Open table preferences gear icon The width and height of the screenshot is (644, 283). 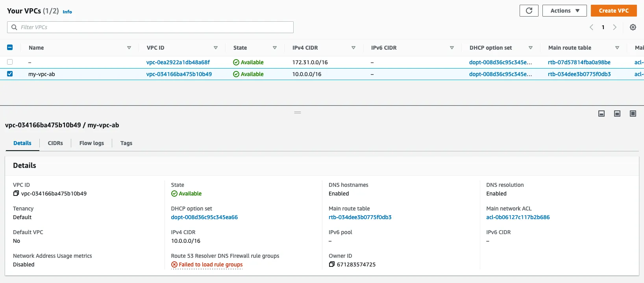(x=633, y=27)
